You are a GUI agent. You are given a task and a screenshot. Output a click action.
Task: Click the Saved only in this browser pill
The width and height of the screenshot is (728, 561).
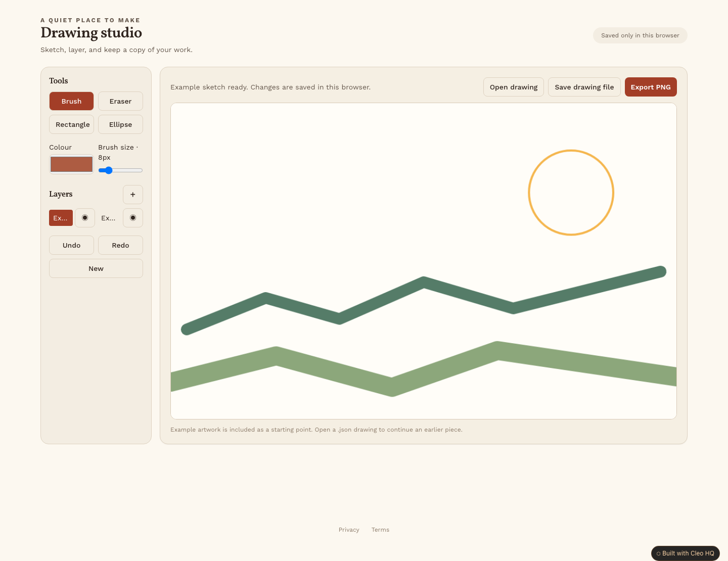coord(640,35)
